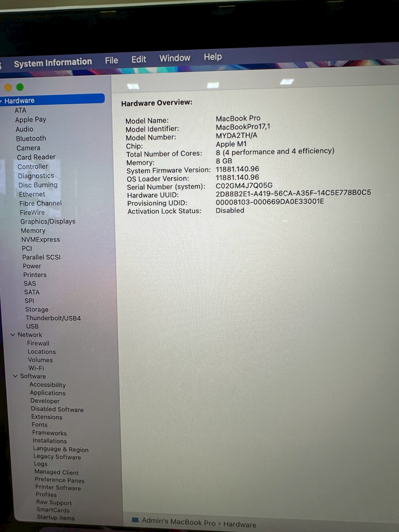Open the Window menu
399x532 pixels.
coord(175,58)
